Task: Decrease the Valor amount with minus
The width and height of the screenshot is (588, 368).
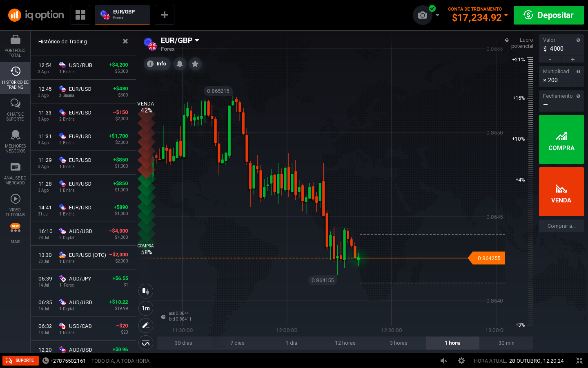Action: click(550, 59)
